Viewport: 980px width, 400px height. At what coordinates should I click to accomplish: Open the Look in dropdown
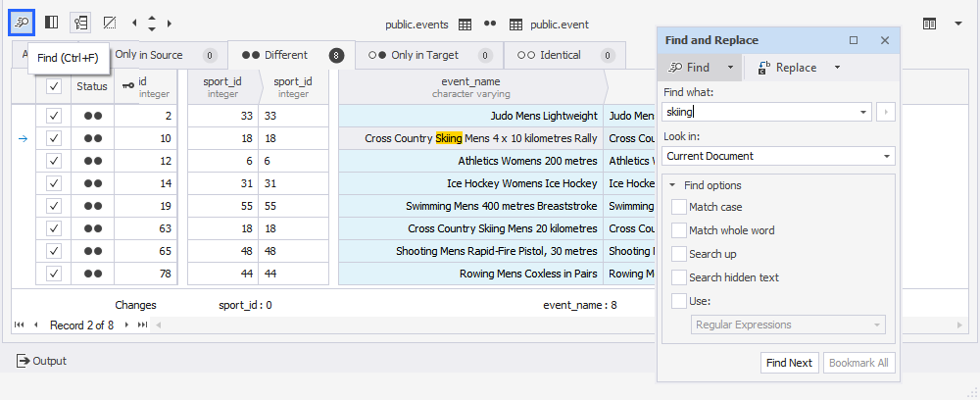(x=886, y=156)
